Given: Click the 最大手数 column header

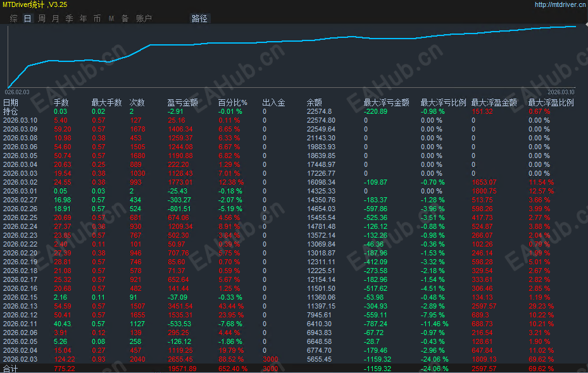Looking at the screenshot, I should point(107,102).
